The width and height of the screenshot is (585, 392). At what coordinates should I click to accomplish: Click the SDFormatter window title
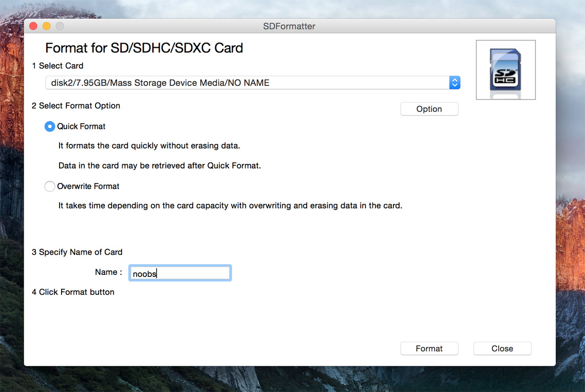pos(289,26)
